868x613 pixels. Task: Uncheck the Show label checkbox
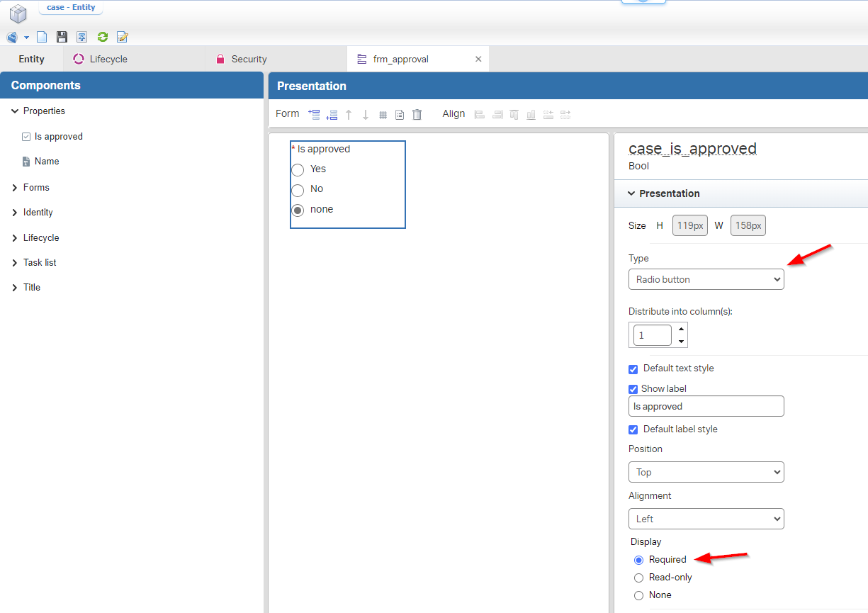click(x=633, y=389)
